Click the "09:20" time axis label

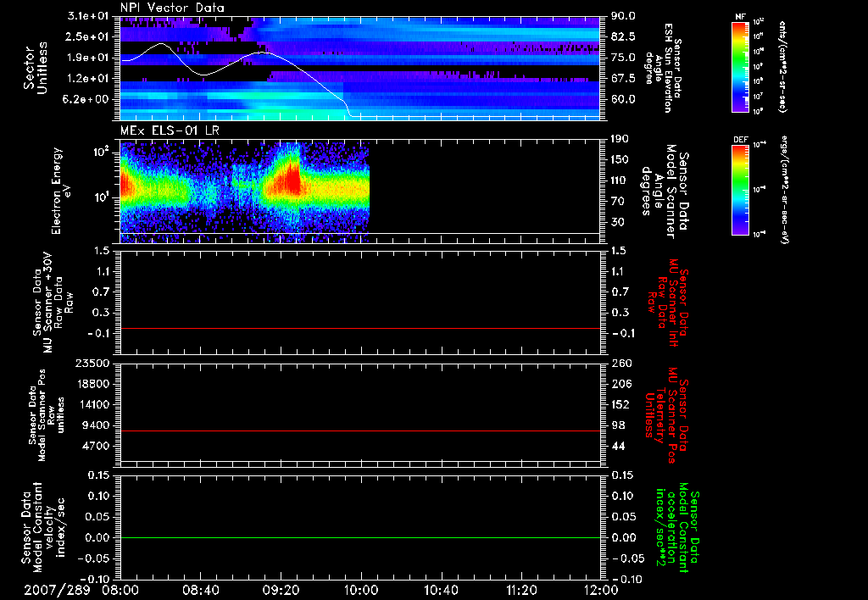pyautogui.click(x=281, y=590)
